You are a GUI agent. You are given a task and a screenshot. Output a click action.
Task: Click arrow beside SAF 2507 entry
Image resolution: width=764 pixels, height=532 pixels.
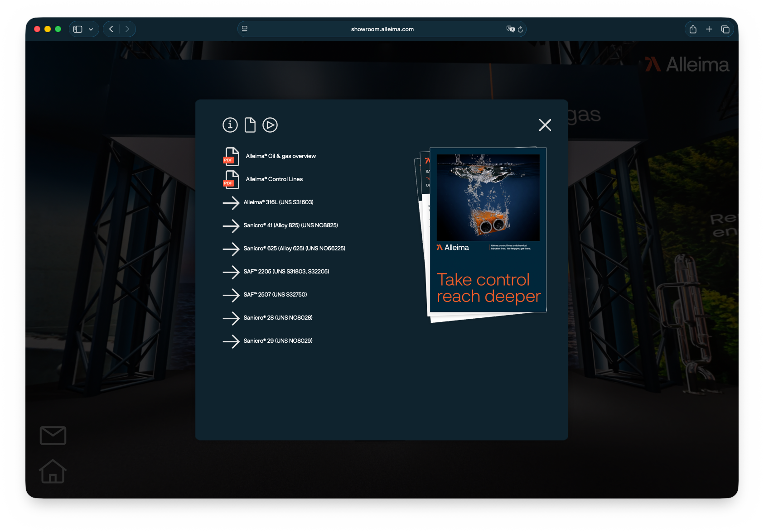tap(231, 295)
